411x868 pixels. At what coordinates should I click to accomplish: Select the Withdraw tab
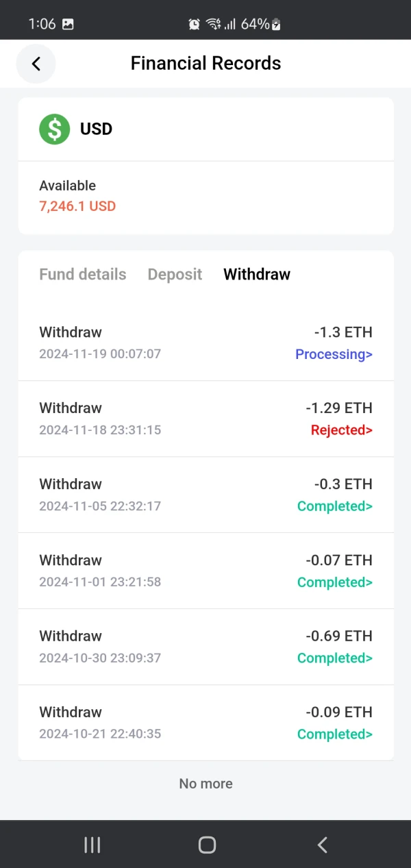257,274
